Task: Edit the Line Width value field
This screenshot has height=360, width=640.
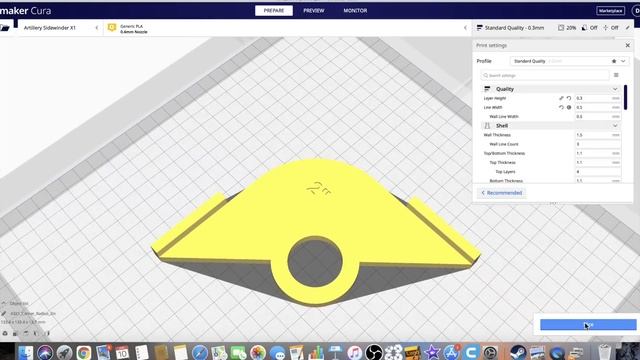Action: tap(598, 107)
